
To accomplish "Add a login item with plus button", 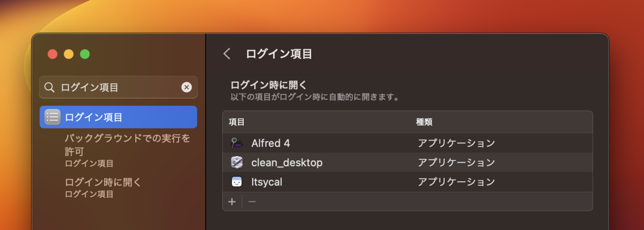I will pyautogui.click(x=232, y=202).
